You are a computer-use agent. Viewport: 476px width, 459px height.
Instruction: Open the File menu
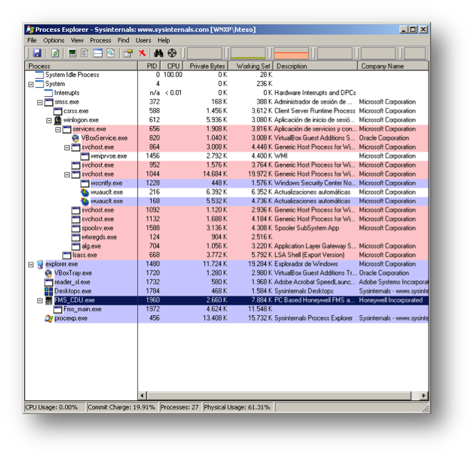coord(32,40)
